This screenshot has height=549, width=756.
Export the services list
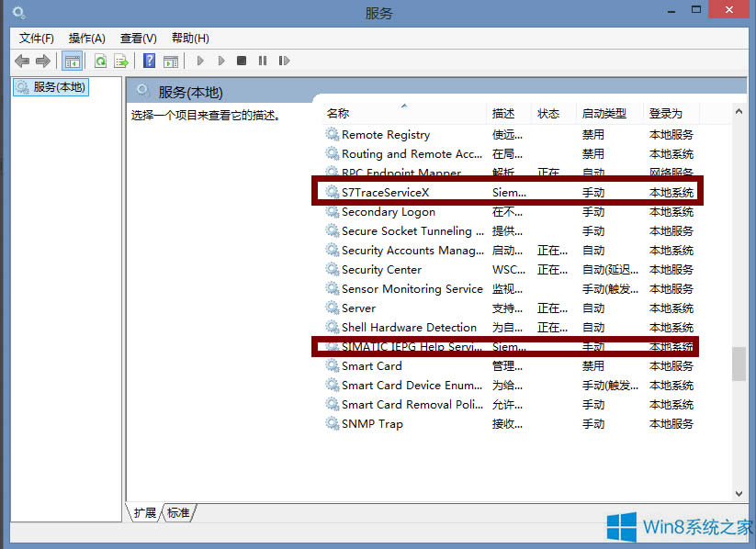120,61
